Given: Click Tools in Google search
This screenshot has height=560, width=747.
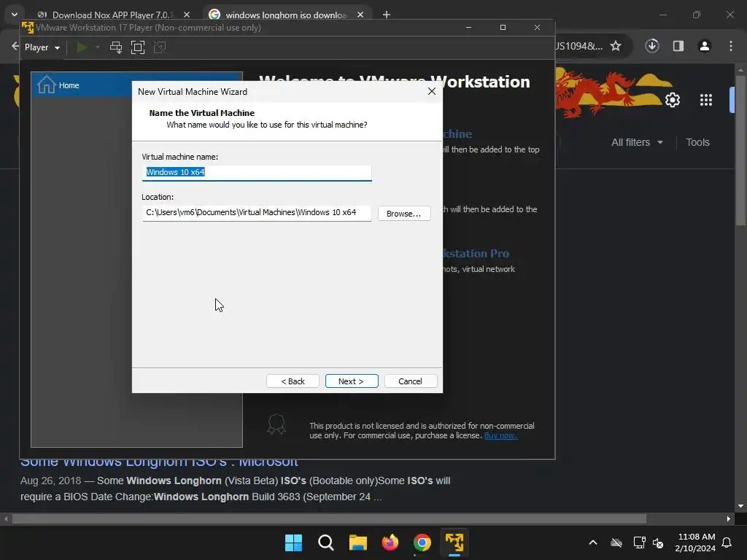Looking at the screenshot, I should [x=697, y=142].
